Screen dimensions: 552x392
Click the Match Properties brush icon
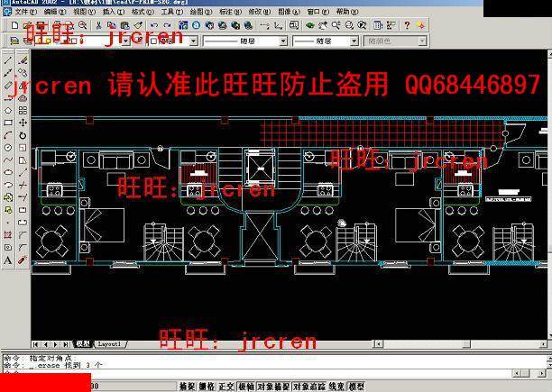pos(138,25)
